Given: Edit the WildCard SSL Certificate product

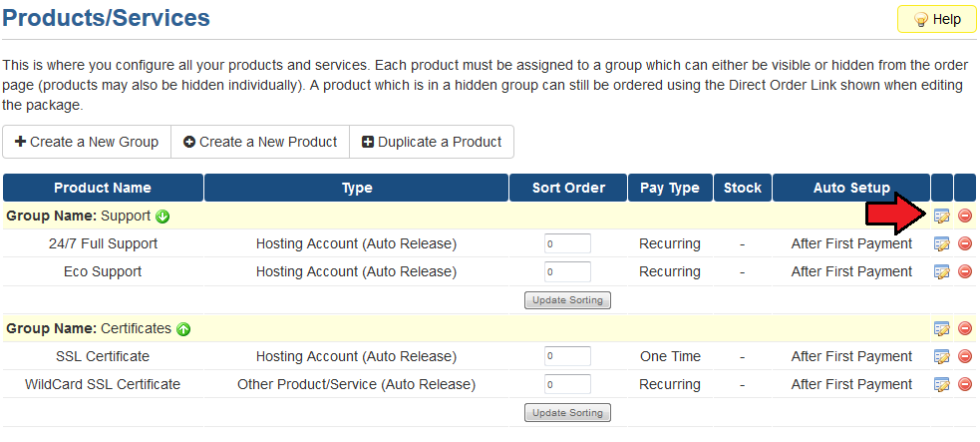Looking at the screenshot, I should pos(941,384).
